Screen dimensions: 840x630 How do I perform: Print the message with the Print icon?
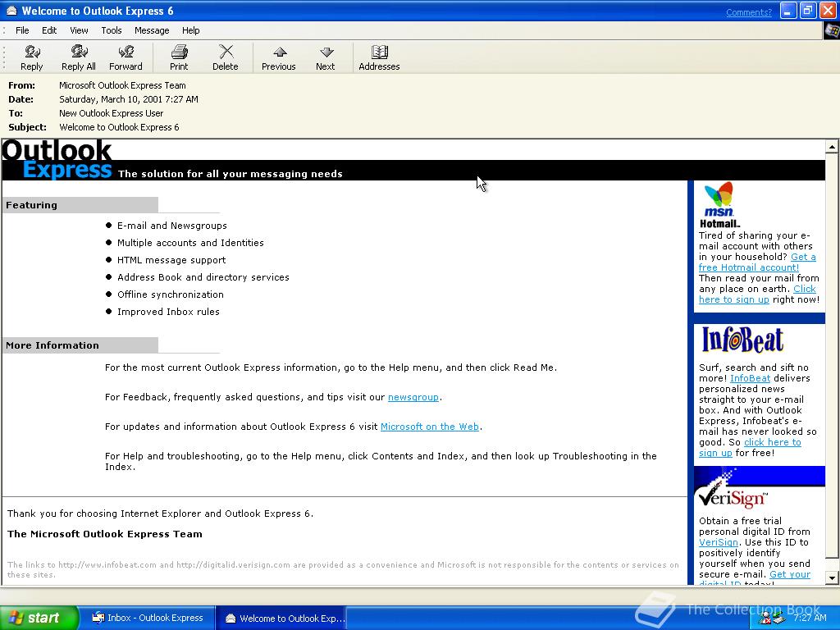coord(179,58)
